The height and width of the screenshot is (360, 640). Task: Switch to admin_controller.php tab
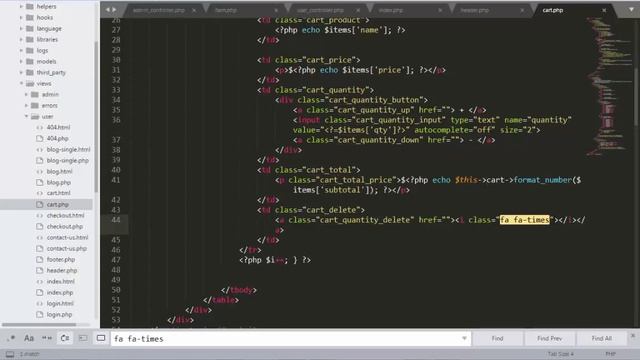(158, 10)
